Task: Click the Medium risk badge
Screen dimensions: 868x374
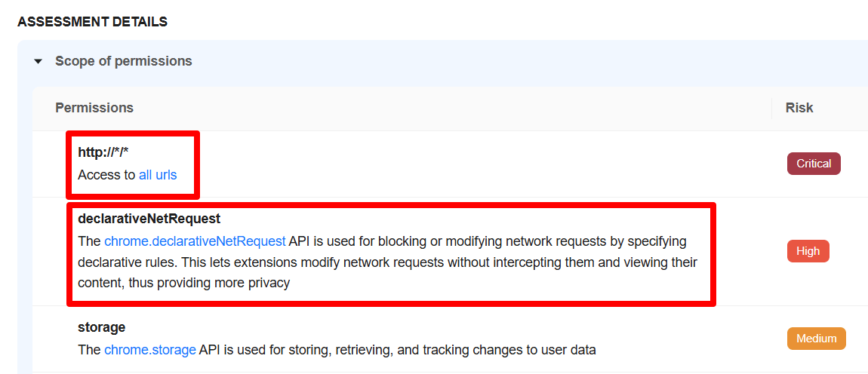Action: click(816, 339)
